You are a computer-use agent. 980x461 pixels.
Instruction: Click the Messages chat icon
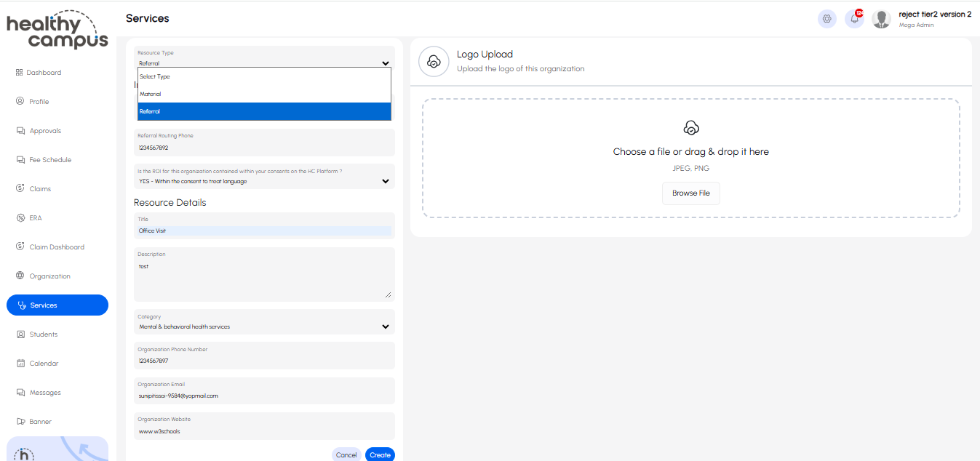[20, 393]
